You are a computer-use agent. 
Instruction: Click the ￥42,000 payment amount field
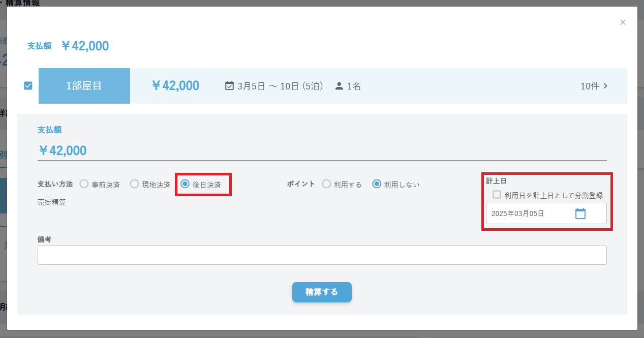click(x=322, y=151)
